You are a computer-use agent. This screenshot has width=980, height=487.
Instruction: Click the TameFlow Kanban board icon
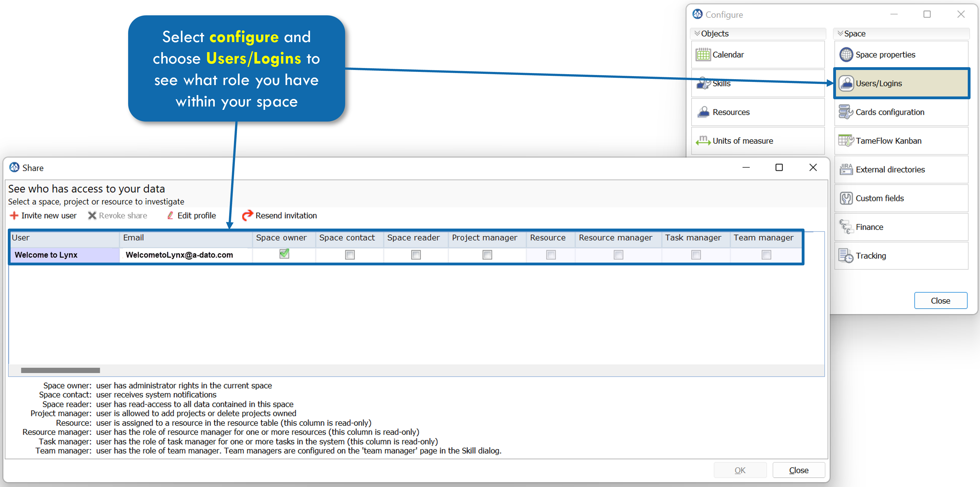click(x=846, y=140)
